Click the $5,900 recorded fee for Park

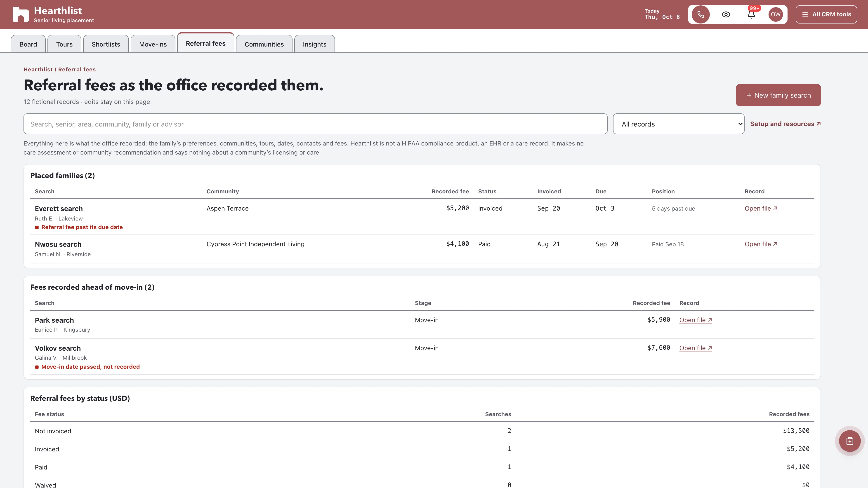coord(658,320)
